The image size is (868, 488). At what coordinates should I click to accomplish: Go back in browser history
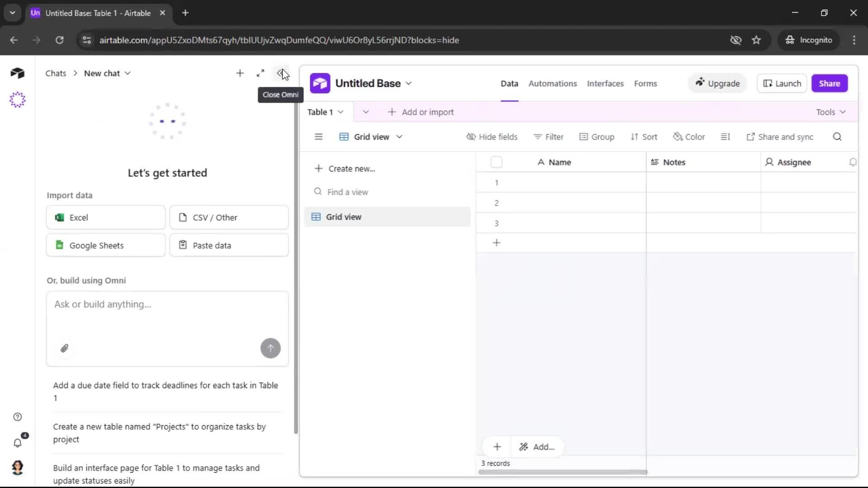click(x=14, y=40)
